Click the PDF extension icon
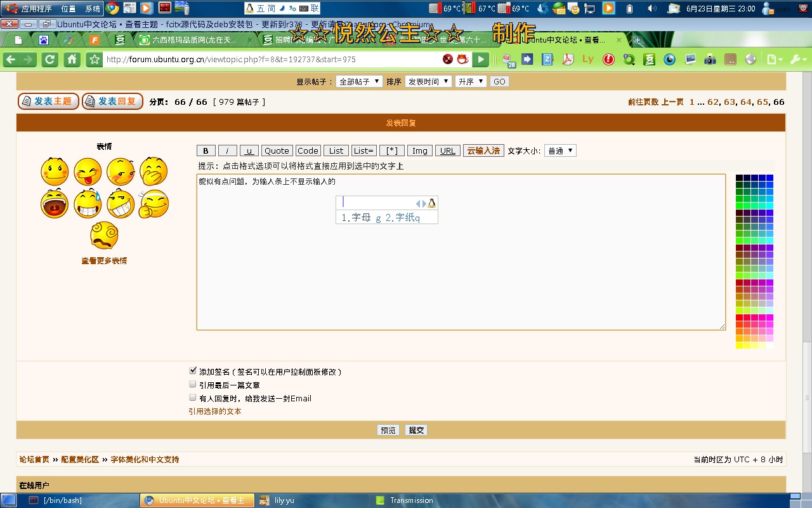The image size is (812, 508). click(568, 60)
